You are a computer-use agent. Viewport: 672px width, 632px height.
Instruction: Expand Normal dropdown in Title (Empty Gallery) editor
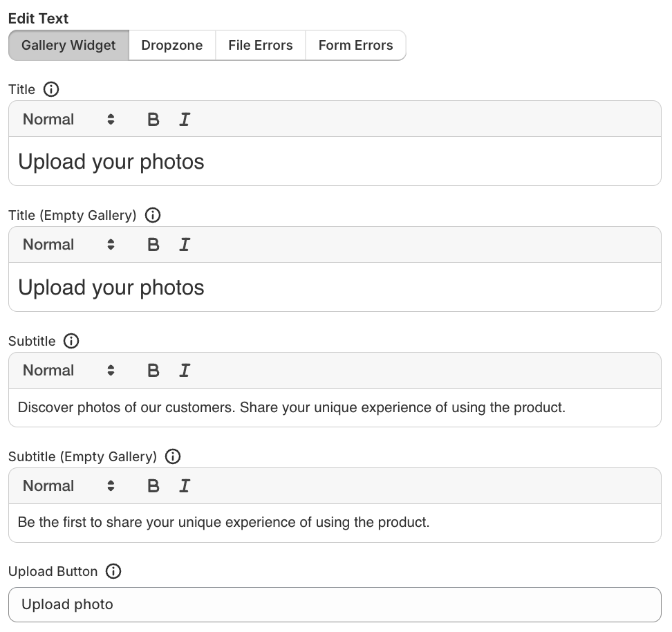tap(68, 245)
